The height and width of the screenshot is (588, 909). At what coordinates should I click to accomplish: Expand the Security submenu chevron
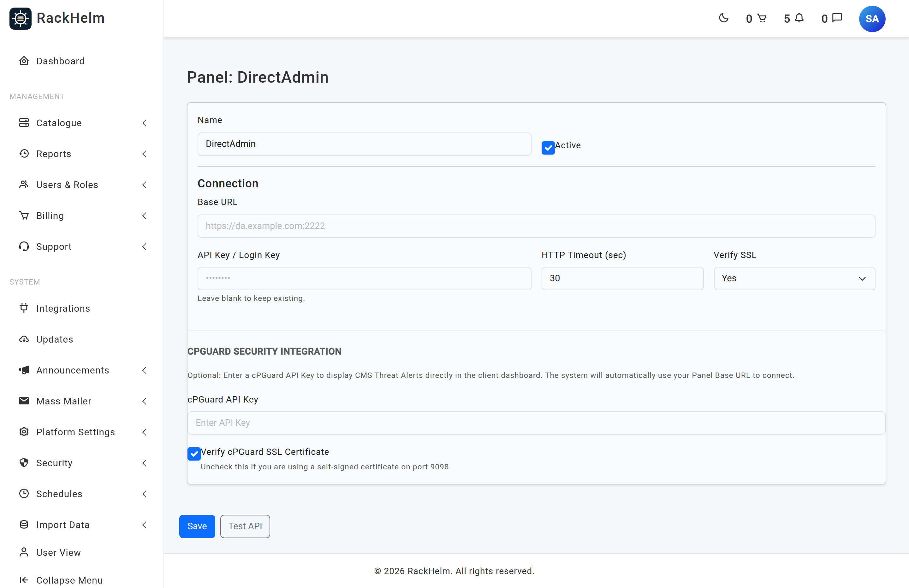(144, 463)
